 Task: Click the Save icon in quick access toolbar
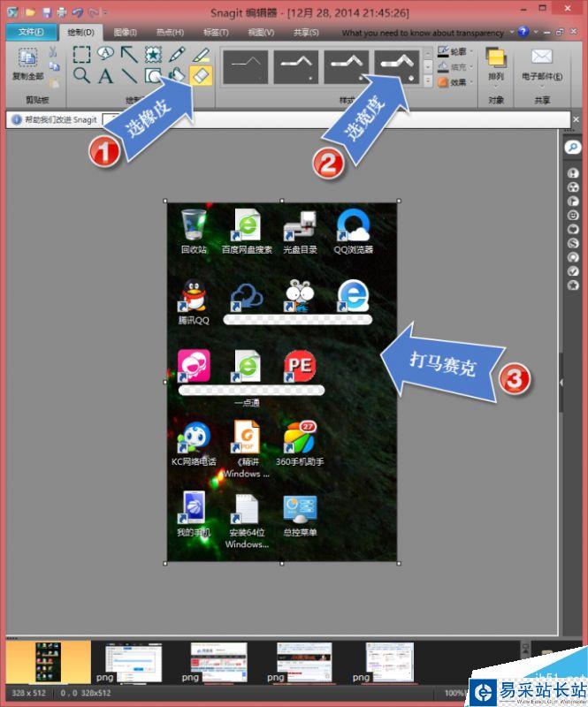point(47,12)
